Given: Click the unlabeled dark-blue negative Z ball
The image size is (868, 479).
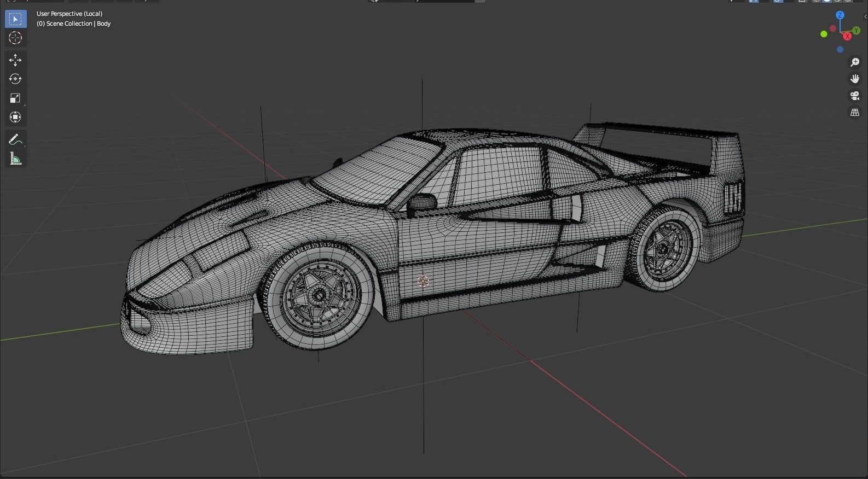Looking at the screenshot, I should pyautogui.click(x=840, y=50).
